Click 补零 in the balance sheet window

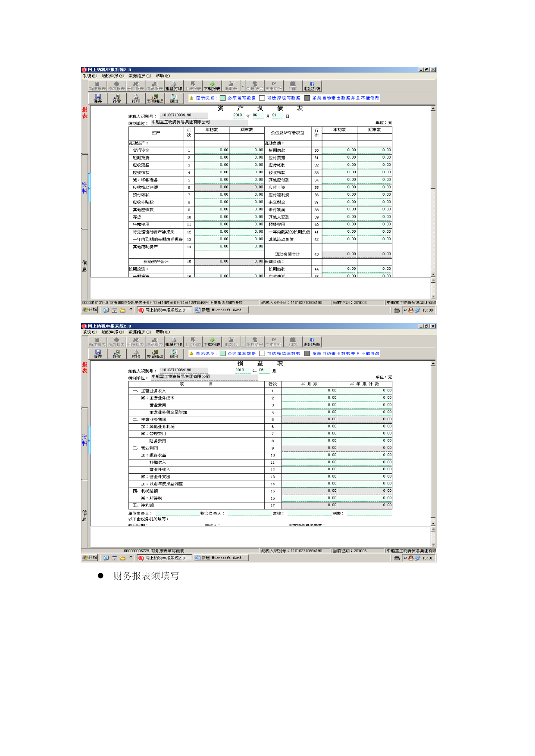tap(117, 99)
